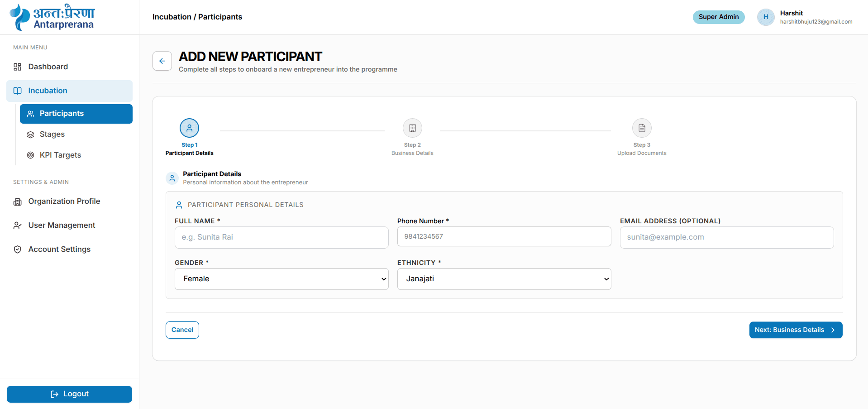
Task: Click Step 2 business building icon
Action: pos(412,128)
